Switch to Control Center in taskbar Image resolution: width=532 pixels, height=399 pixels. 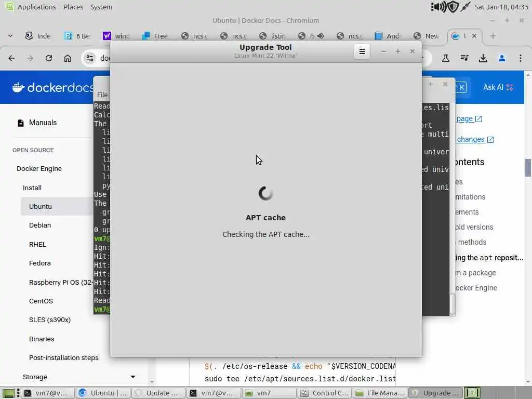click(325, 393)
